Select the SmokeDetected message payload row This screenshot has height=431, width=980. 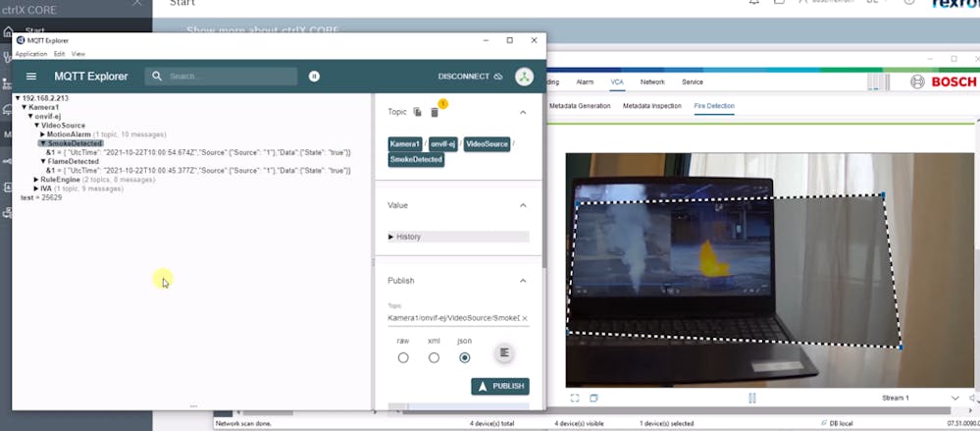click(x=197, y=152)
